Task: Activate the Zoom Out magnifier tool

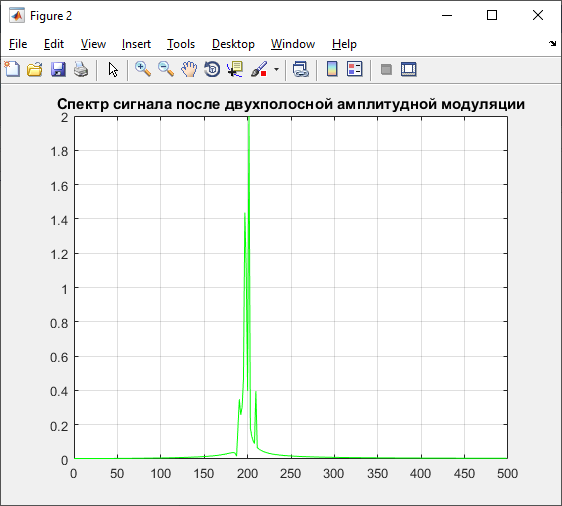Action: pos(166,69)
